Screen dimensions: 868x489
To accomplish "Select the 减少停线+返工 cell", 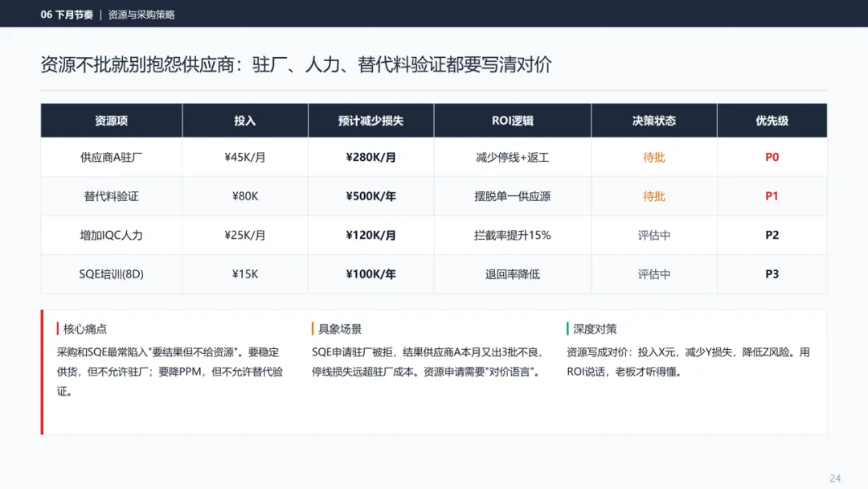I will point(513,158).
